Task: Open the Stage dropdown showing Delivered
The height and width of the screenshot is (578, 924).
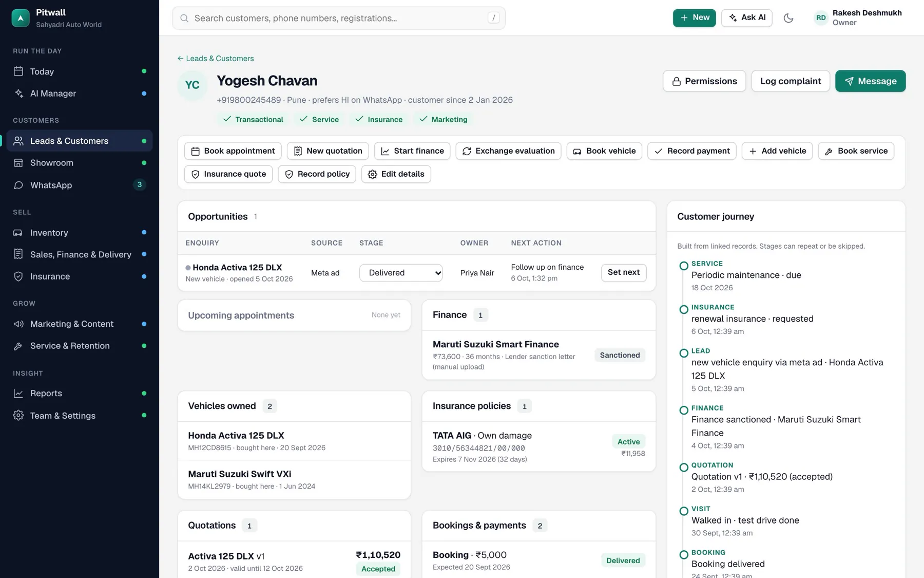Action: pyautogui.click(x=401, y=273)
